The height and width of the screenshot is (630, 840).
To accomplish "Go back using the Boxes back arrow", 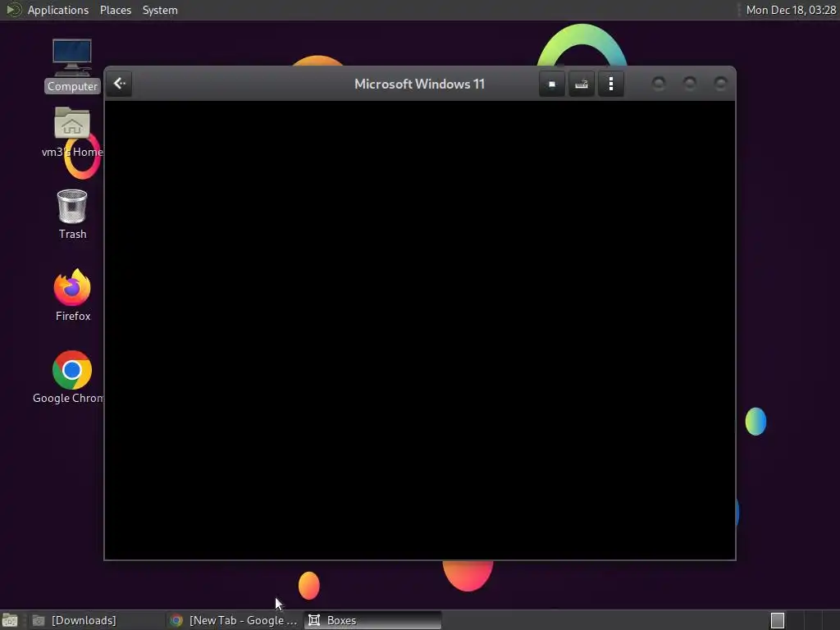I will coord(120,84).
